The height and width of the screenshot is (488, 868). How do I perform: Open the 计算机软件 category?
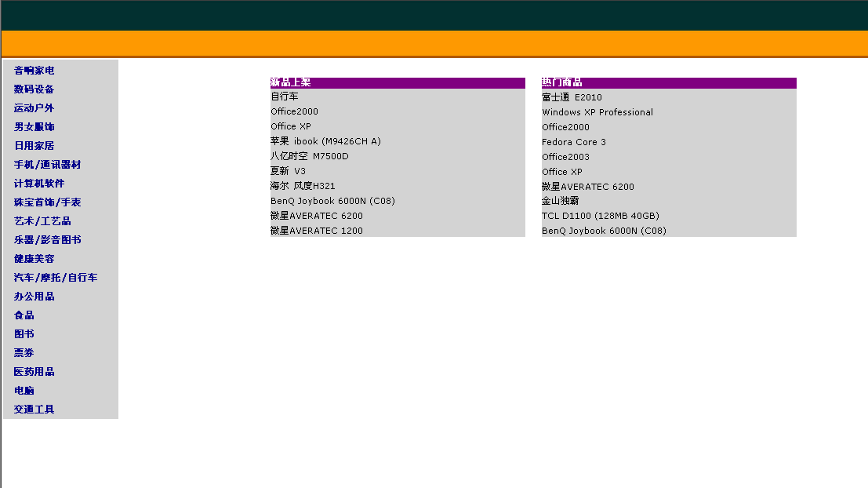coord(39,184)
